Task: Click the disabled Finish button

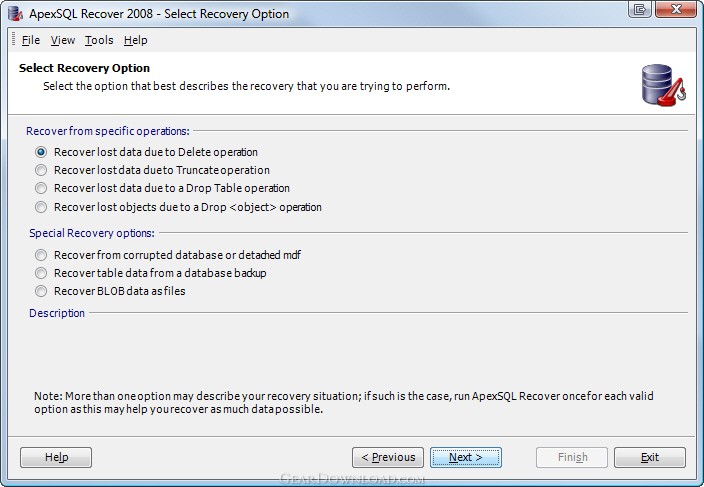Action: [x=572, y=457]
